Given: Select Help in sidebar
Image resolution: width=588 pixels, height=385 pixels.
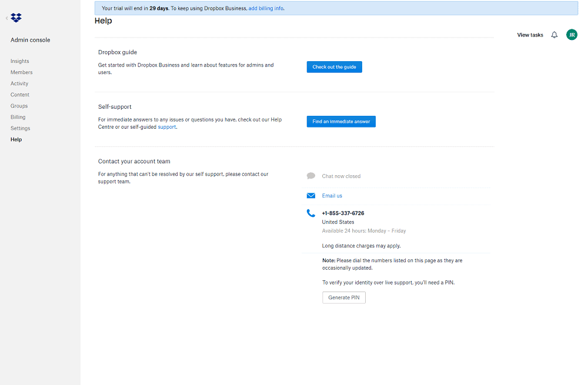Looking at the screenshot, I should click(x=16, y=139).
